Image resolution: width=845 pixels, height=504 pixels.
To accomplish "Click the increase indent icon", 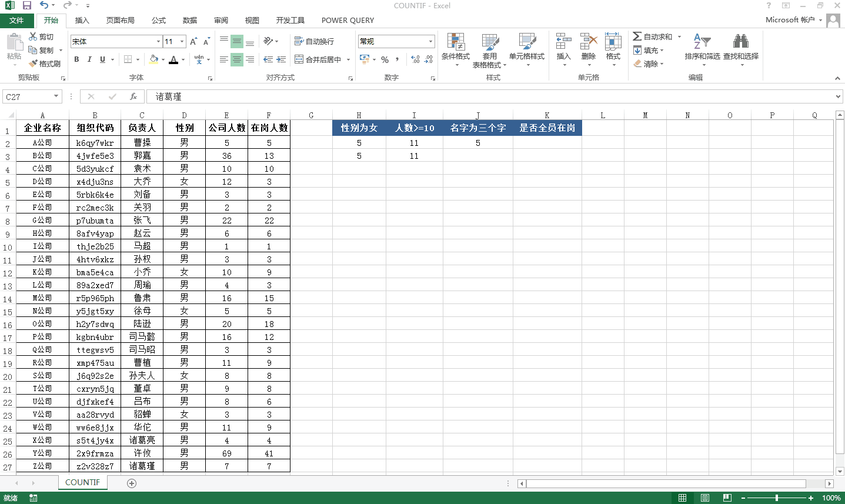I will point(281,59).
